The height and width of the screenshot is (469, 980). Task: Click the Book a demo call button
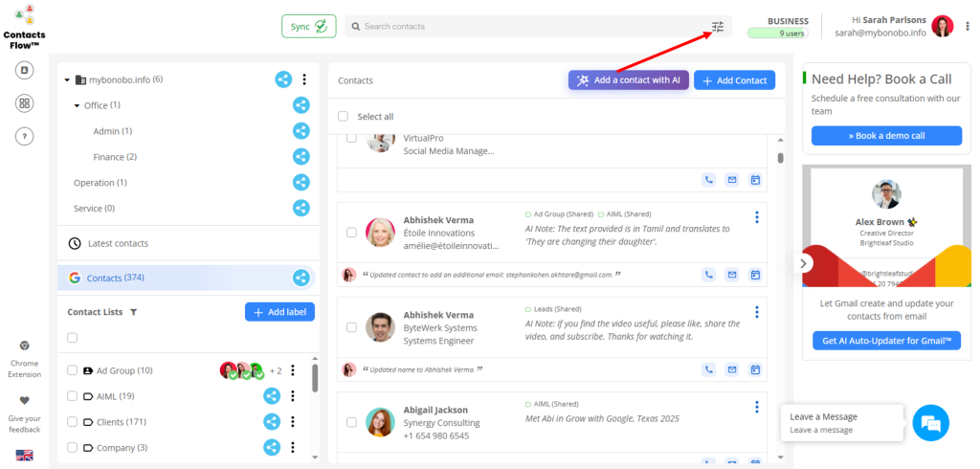(x=885, y=136)
